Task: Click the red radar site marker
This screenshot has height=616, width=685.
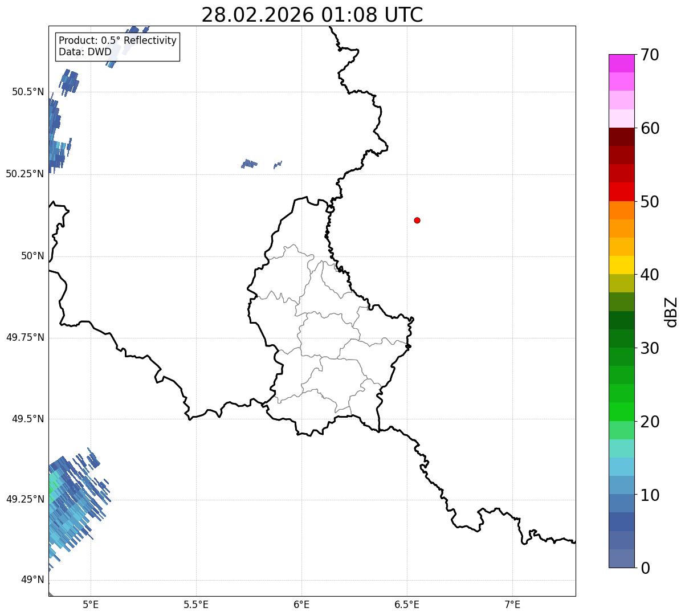Action: pyautogui.click(x=417, y=220)
